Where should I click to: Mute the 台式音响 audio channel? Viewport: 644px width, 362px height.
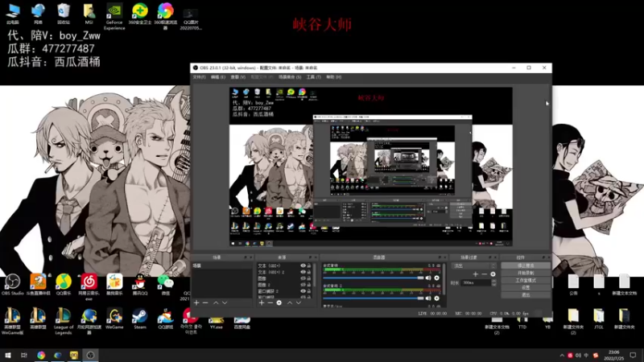[x=428, y=278]
